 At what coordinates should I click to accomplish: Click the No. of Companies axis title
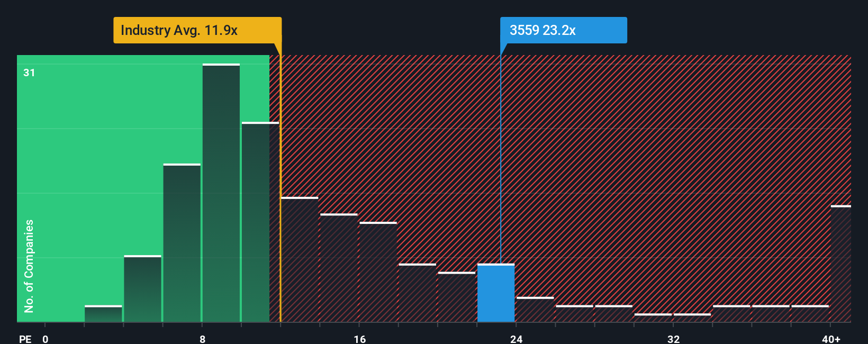(x=29, y=266)
